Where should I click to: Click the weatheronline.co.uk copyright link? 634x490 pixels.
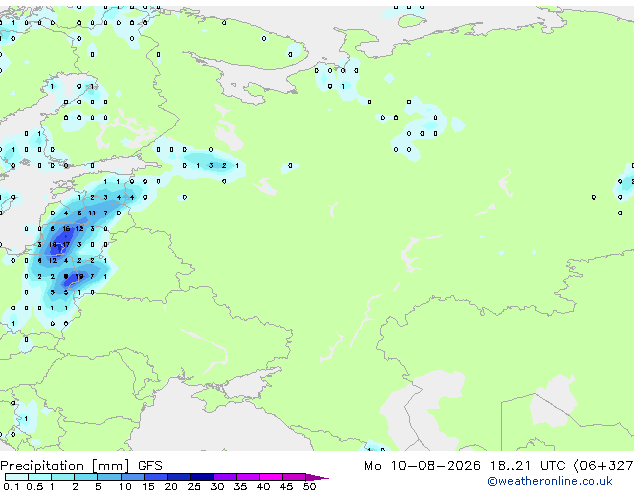tap(550, 481)
